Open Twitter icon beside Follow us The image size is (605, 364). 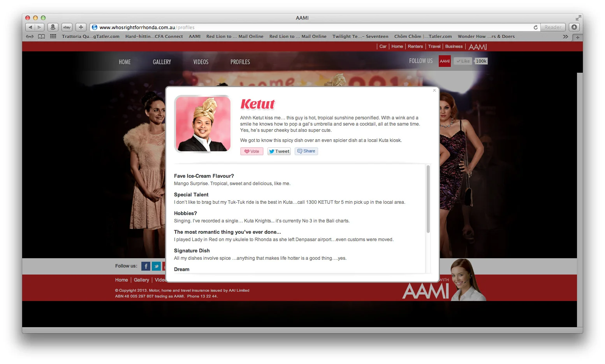(x=157, y=266)
